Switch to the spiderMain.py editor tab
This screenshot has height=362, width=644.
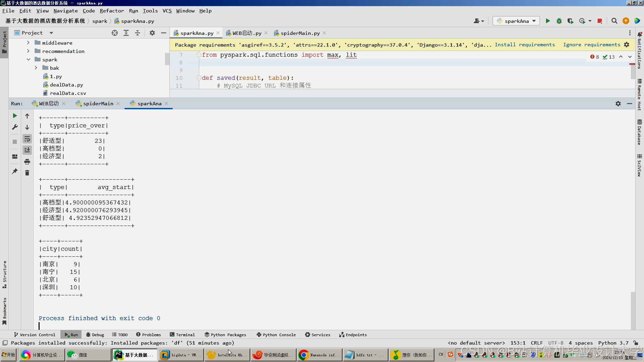pos(300,33)
